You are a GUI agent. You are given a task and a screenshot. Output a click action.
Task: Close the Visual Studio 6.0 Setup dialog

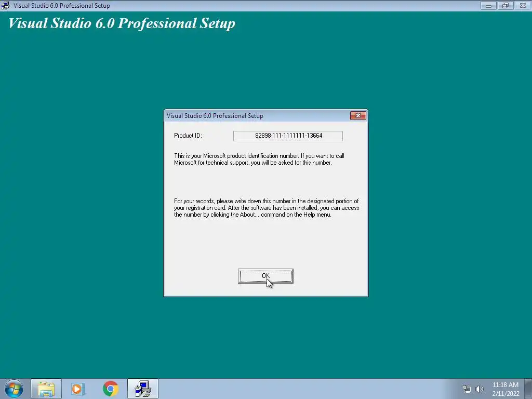(358, 116)
